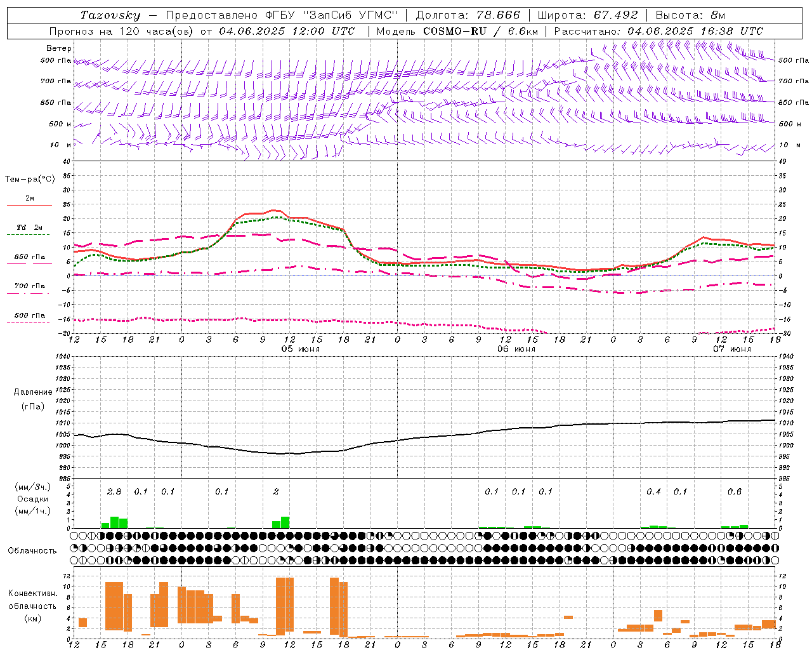Viewport: 812px width, 650px height.
Task: Click forecast start time 04.06.2025 12:00 UTC
Action: (x=287, y=31)
